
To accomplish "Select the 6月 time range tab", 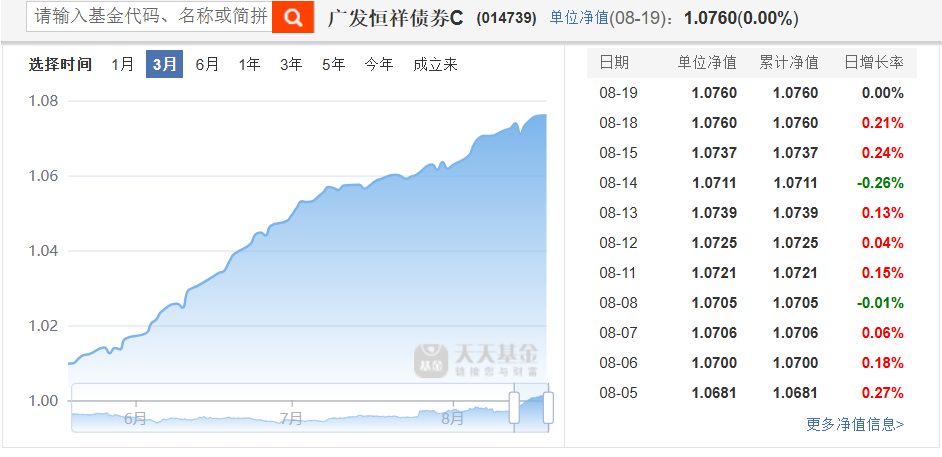I will pos(207,64).
